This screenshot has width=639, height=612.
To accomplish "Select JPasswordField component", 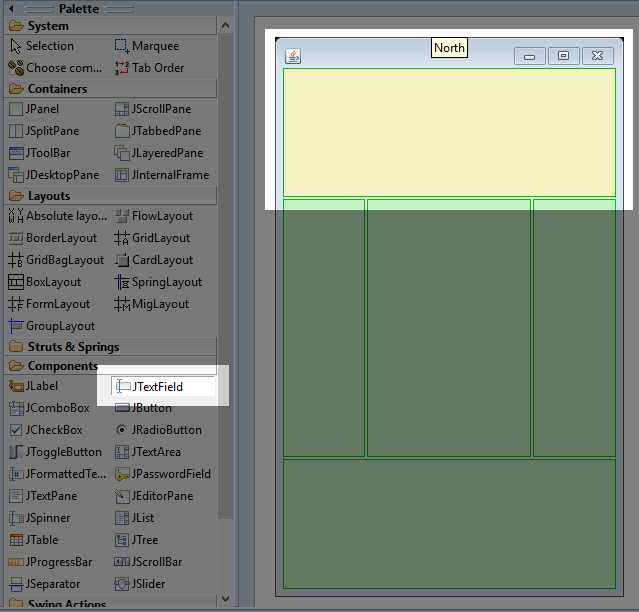I will coord(163,474).
